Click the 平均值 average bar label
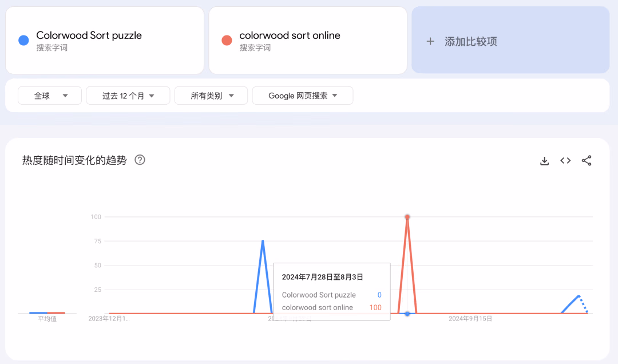 pyautogui.click(x=47, y=319)
